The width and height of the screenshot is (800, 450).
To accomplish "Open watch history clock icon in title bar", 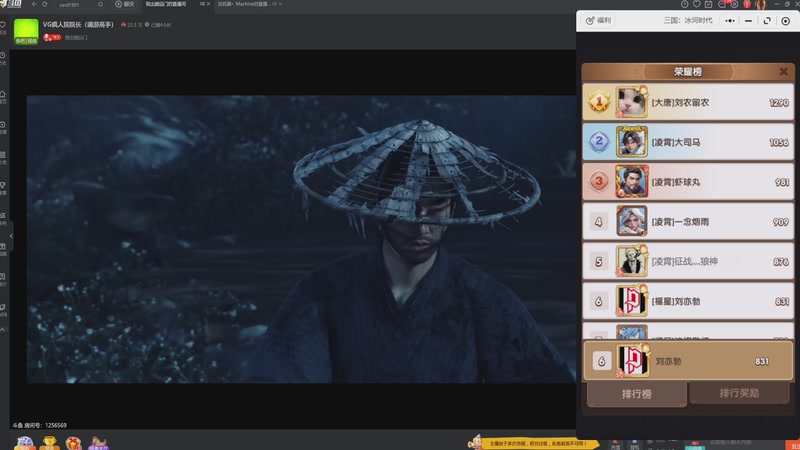I will point(684,4).
